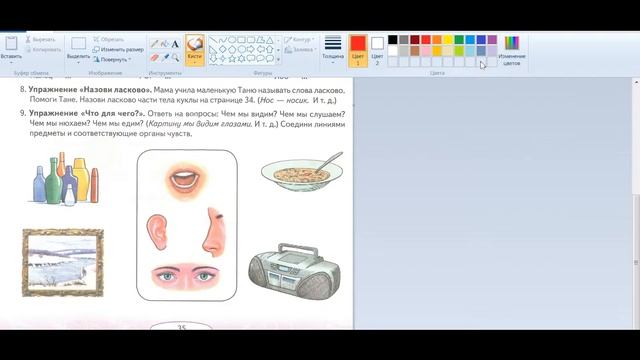Click Вырезать (Cut) button
640x360 pixels.
coord(40,40)
